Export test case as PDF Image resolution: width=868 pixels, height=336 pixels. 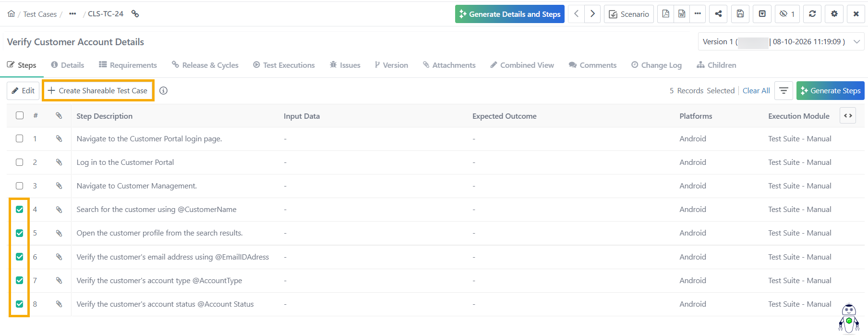665,14
